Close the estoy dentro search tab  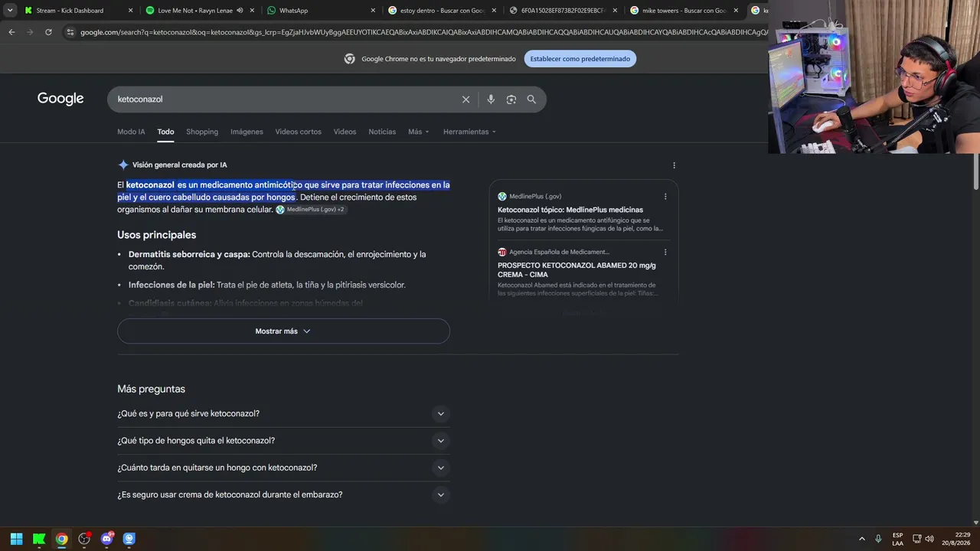[x=494, y=11]
